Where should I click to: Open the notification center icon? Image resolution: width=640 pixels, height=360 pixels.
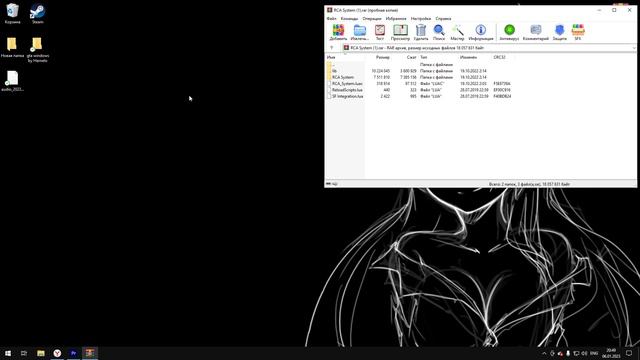629,353
